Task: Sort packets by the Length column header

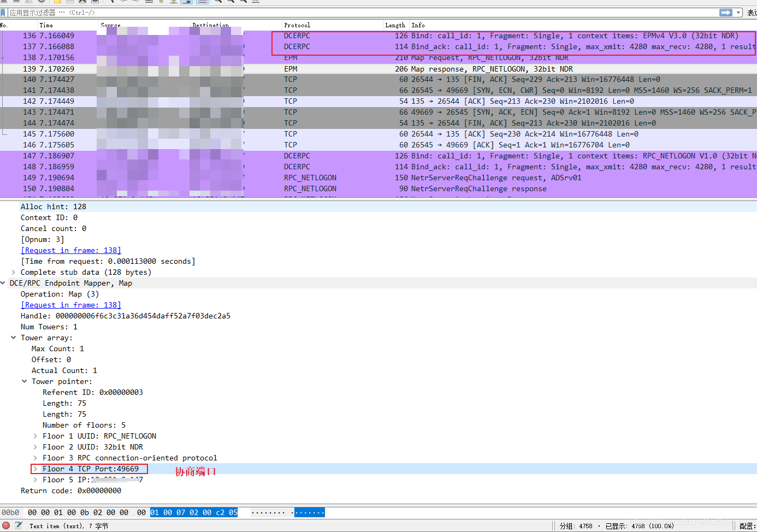Action: click(x=395, y=25)
